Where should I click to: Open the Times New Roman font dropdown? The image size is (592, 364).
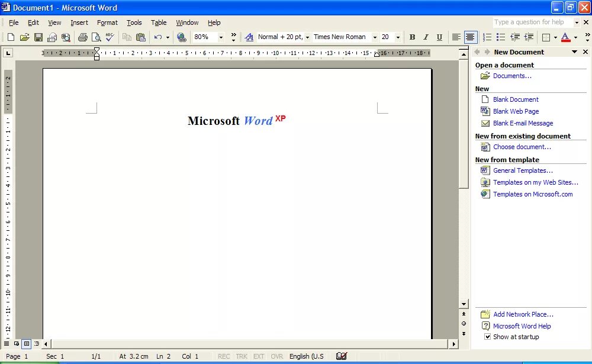pyautogui.click(x=375, y=37)
